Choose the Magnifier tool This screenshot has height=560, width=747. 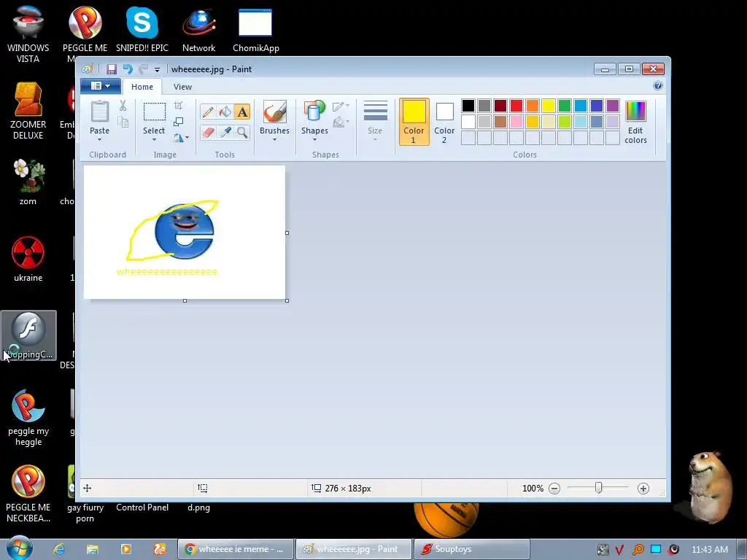pyautogui.click(x=242, y=132)
